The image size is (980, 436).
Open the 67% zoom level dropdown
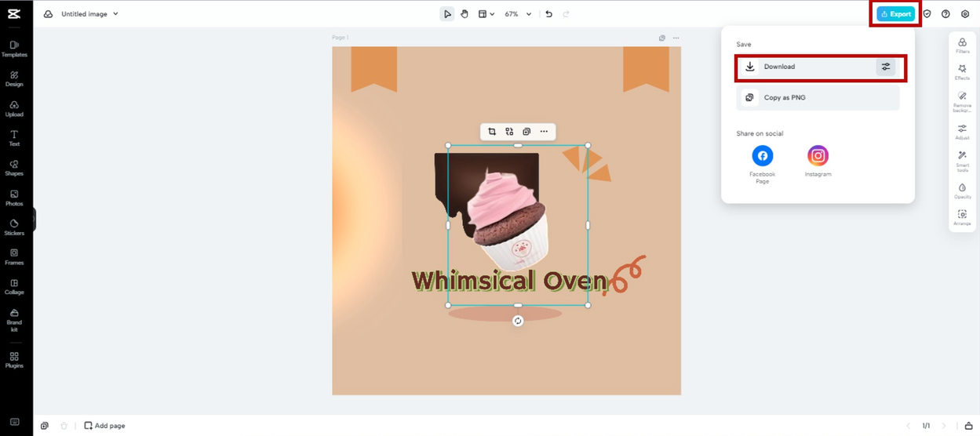pos(518,14)
